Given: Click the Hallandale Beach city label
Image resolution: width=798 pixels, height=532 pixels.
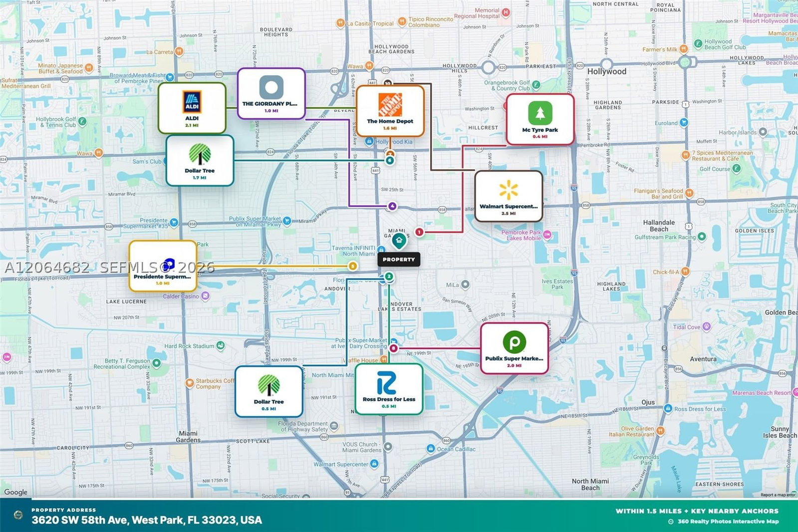Looking at the screenshot, I should pyautogui.click(x=659, y=226).
